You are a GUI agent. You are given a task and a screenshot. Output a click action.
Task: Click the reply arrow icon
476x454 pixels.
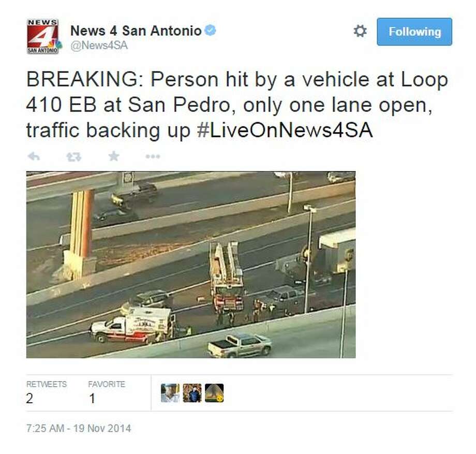(x=34, y=156)
